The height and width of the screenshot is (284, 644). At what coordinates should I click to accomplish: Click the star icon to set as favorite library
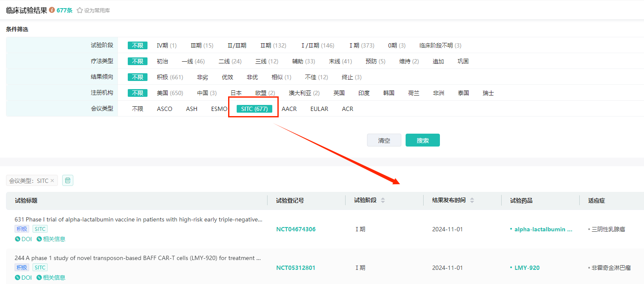click(80, 10)
